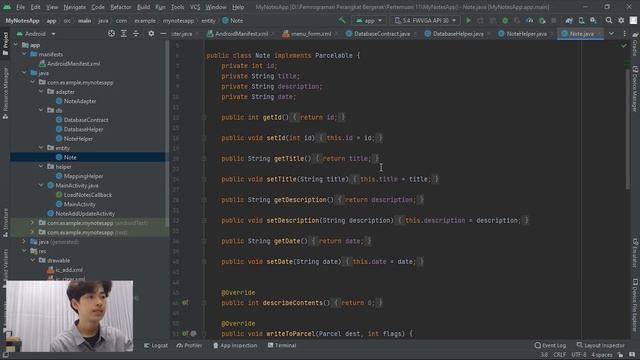Click the Make Project hammer icon
640x360 pixels.
[342, 20]
